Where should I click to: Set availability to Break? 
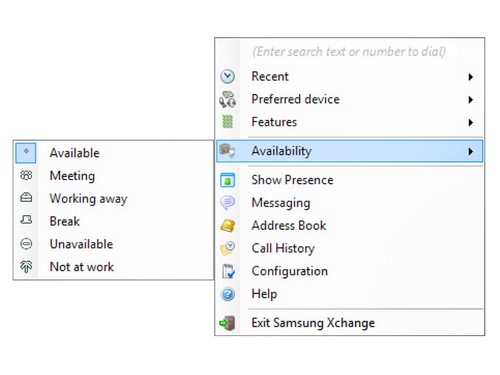[113, 221]
